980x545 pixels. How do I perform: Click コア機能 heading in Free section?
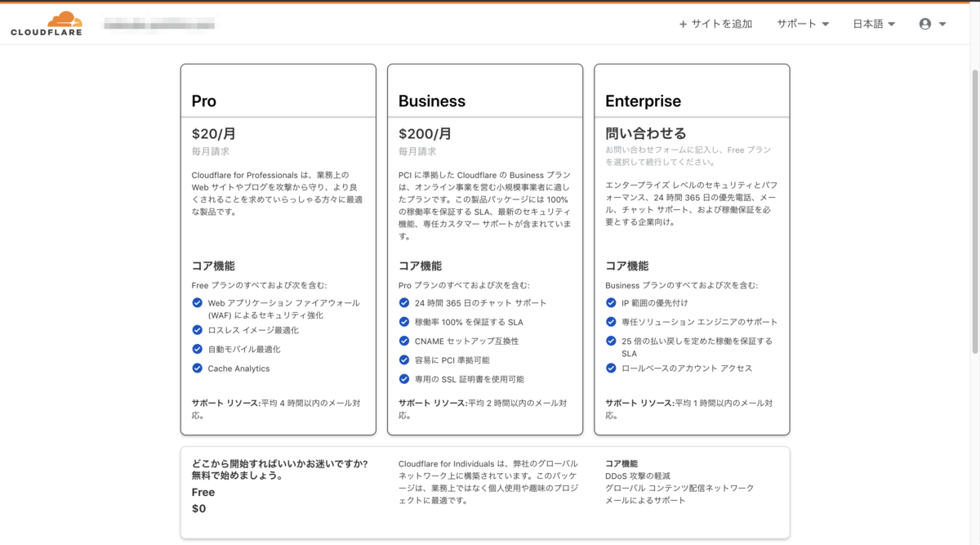pyautogui.click(x=621, y=463)
